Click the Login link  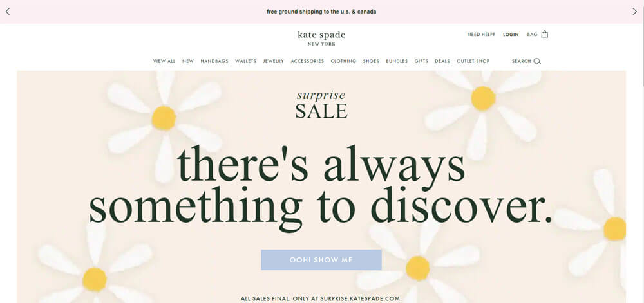click(511, 35)
